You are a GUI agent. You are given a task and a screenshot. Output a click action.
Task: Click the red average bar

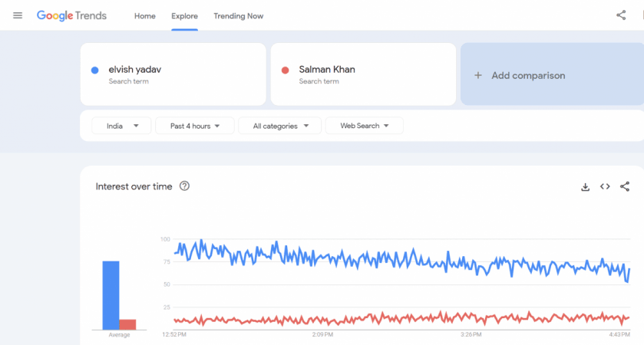click(127, 324)
